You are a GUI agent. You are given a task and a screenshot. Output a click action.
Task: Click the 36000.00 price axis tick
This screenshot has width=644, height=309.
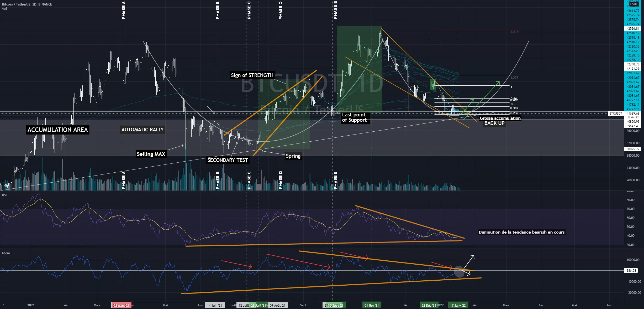point(633,131)
